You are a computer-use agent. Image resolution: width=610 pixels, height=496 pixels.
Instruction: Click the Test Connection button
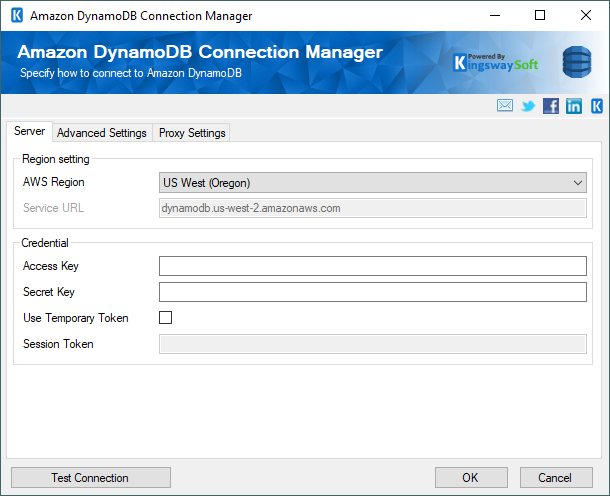click(91, 477)
